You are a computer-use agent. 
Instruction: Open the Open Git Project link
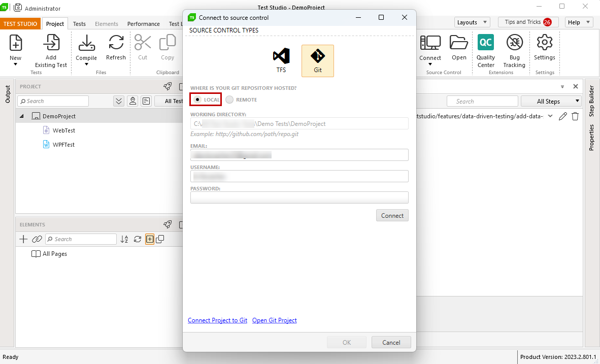point(274,320)
